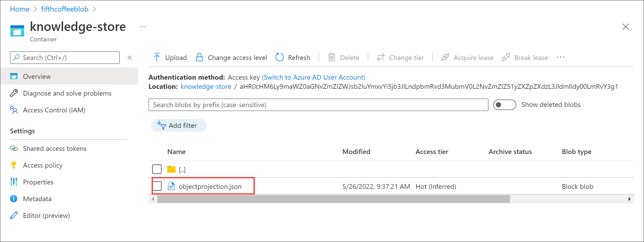Follow the knowledge-store location link
The image size is (644, 242).
tap(206, 86)
